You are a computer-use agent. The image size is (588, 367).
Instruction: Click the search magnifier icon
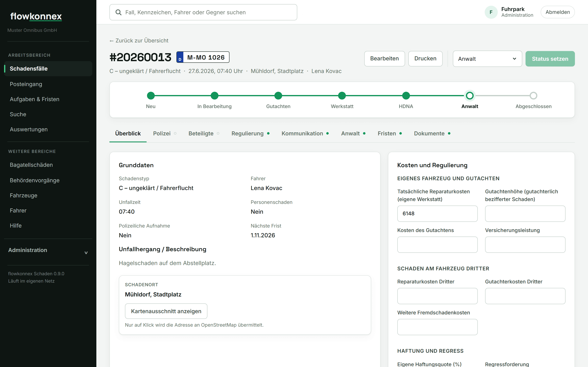(118, 12)
